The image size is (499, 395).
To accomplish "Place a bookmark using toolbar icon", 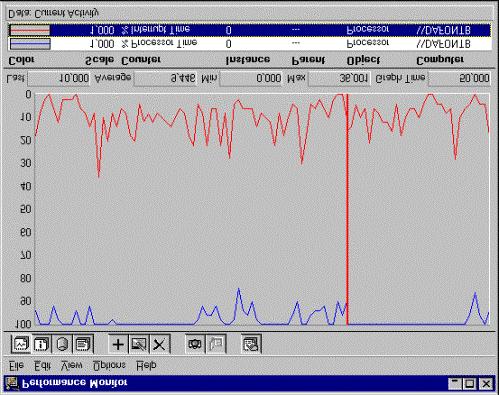I will coord(216,344).
